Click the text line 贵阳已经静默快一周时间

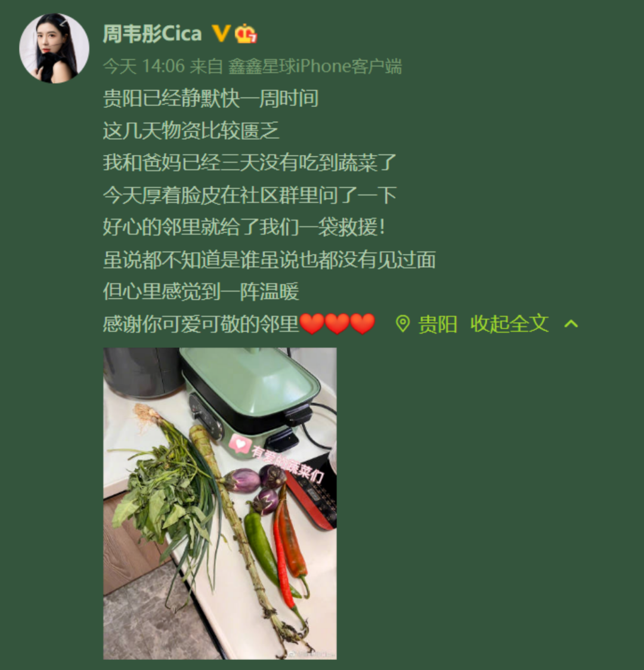210,98
